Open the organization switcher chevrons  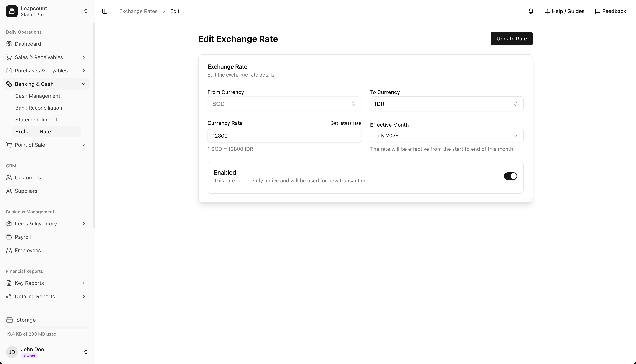pyautogui.click(x=86, y=11)
